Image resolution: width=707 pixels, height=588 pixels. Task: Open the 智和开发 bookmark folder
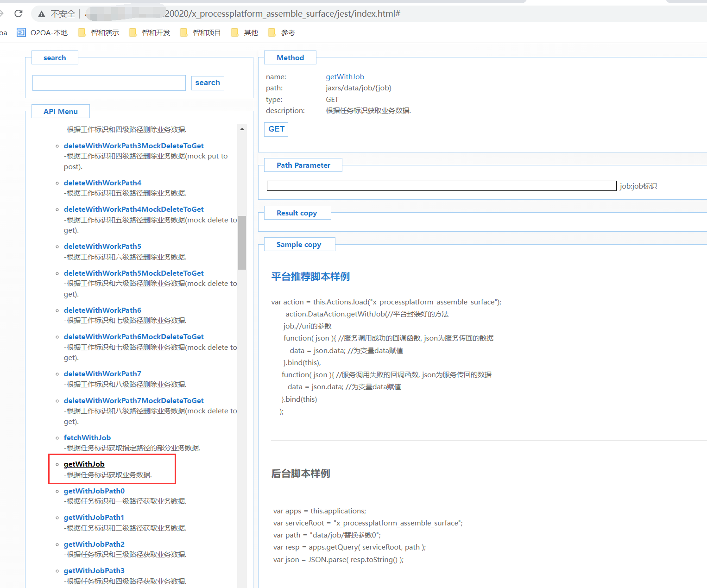[150, 32]
